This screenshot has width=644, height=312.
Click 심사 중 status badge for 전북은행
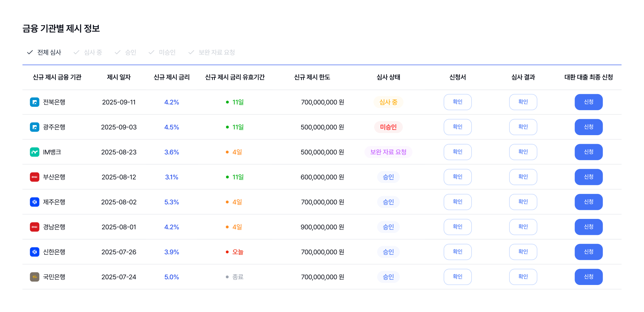click(x=388, y=102)
